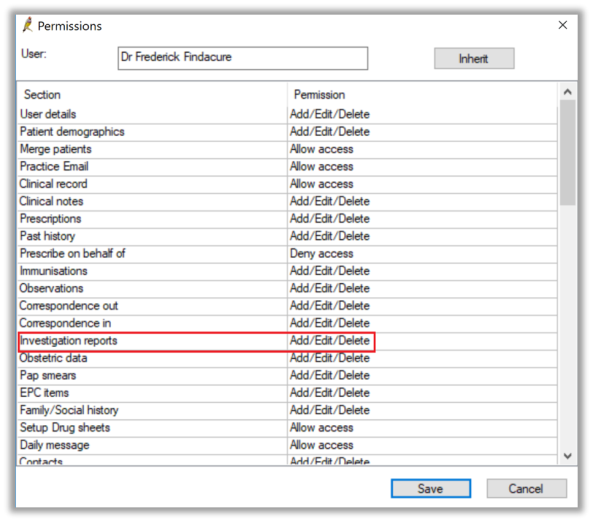
Task: Select the Setup Drug sheets section
Action: (x=65, y=427)
